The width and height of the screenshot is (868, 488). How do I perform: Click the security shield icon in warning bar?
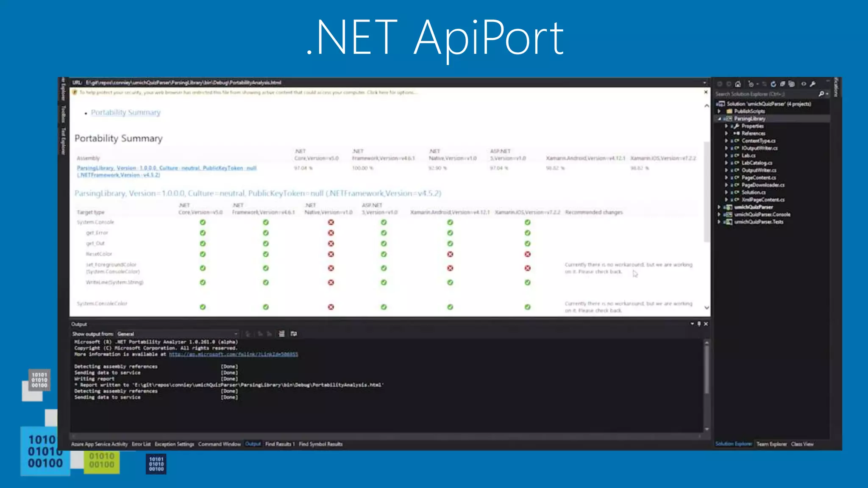pos(75,92)
